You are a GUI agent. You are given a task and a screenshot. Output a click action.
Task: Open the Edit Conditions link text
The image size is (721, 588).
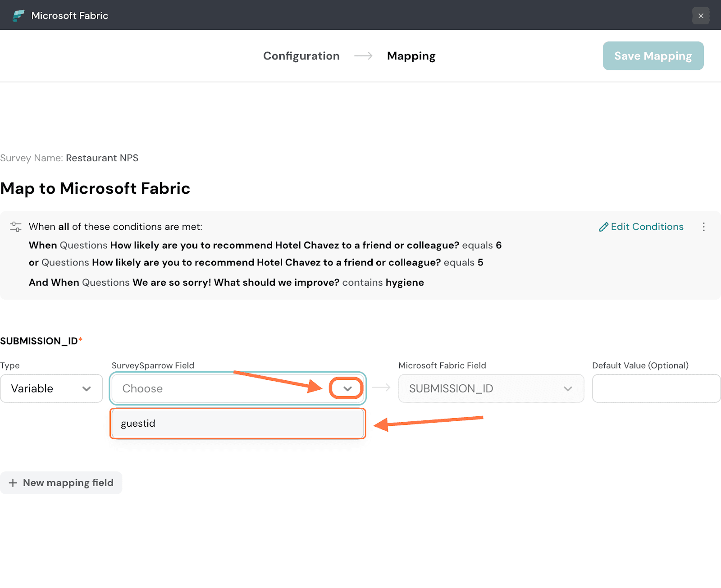point(647,227)
